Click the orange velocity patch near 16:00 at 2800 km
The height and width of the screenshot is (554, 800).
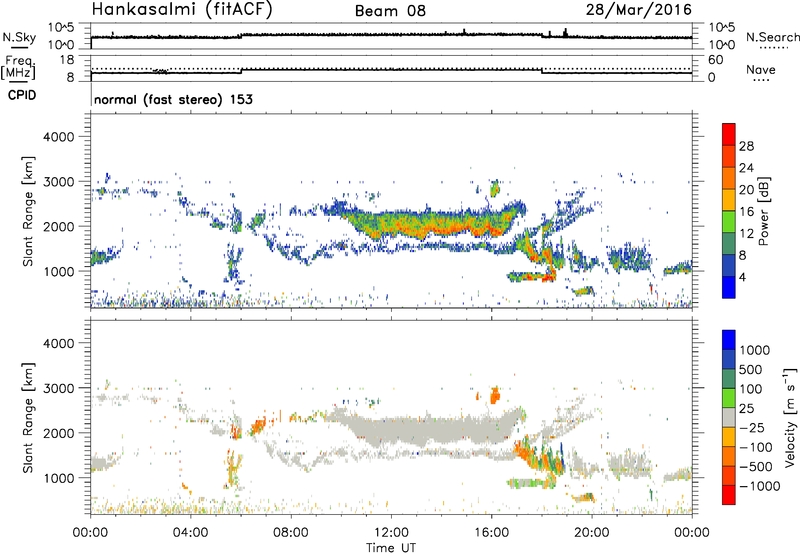[494, 395]
